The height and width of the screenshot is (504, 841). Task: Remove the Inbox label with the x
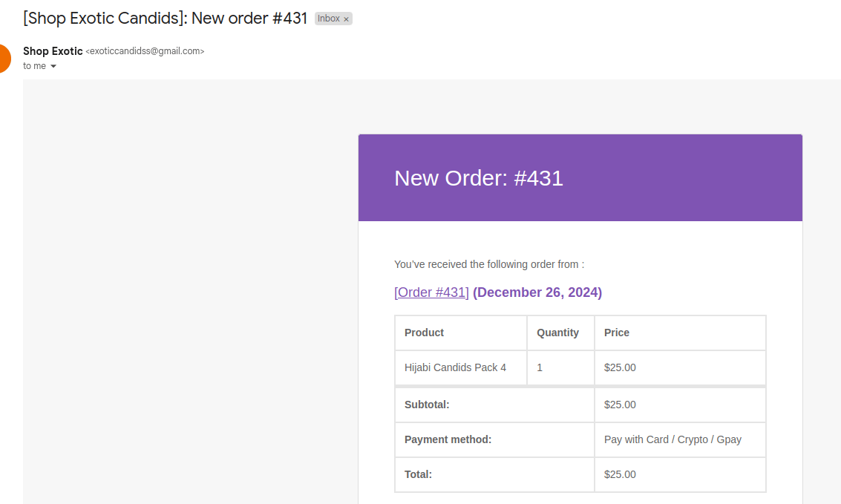point(346,19)
